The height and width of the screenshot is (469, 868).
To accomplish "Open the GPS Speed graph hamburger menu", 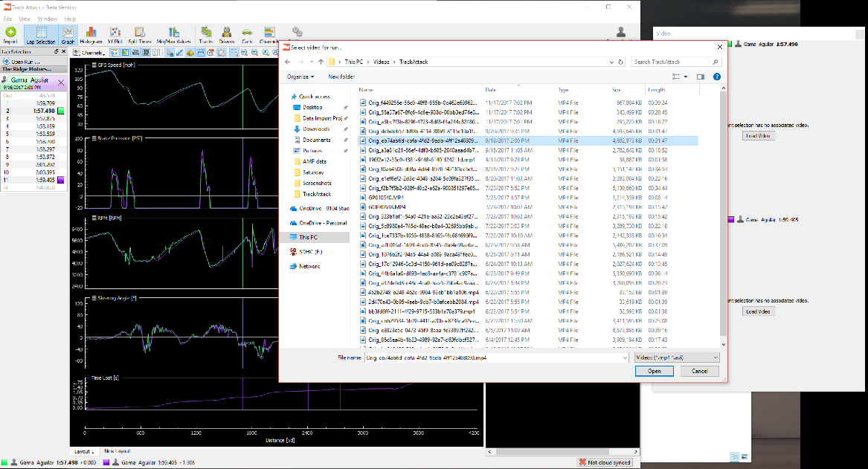I will tap(94, 65).
